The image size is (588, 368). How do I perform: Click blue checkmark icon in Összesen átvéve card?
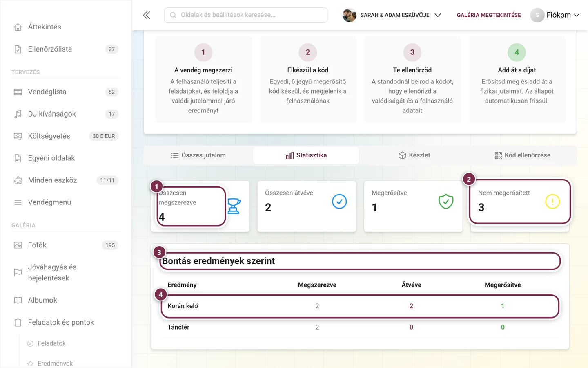click(339, 202)
